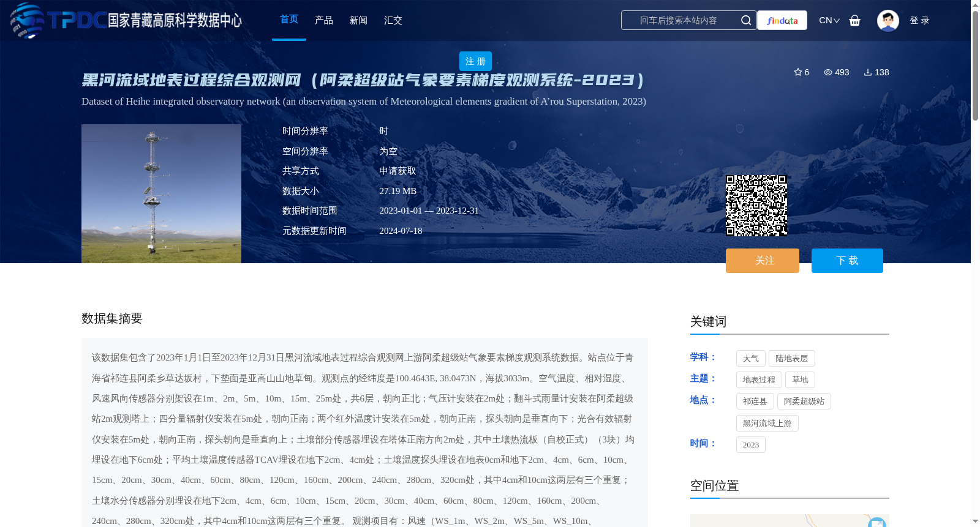Click the download count icon
Viewport: 980px width, 527px height.
coord(868,72)
